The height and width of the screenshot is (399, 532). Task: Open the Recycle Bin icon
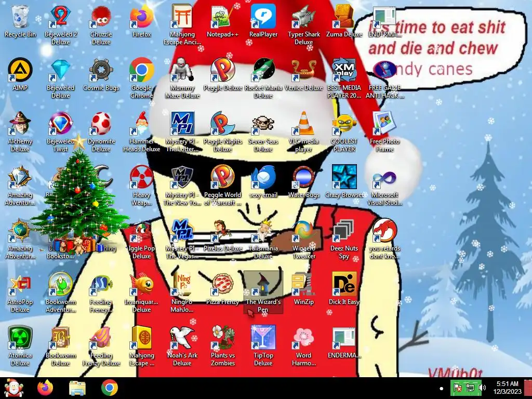(x=20, y=21)
